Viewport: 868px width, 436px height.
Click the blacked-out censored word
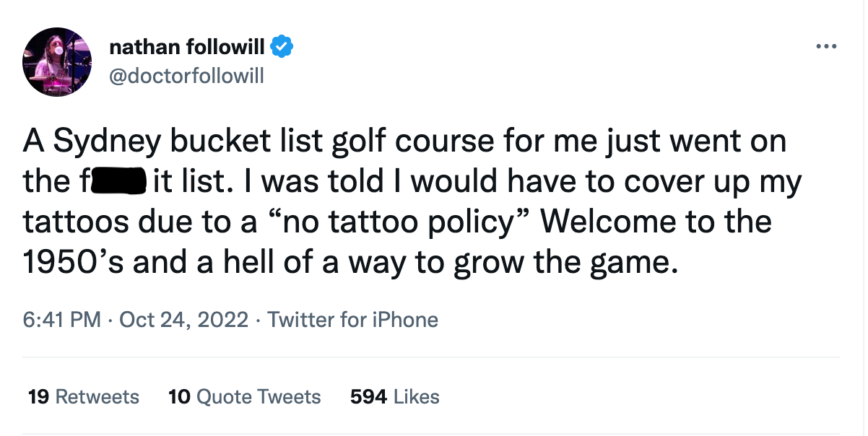click(117, 182)
